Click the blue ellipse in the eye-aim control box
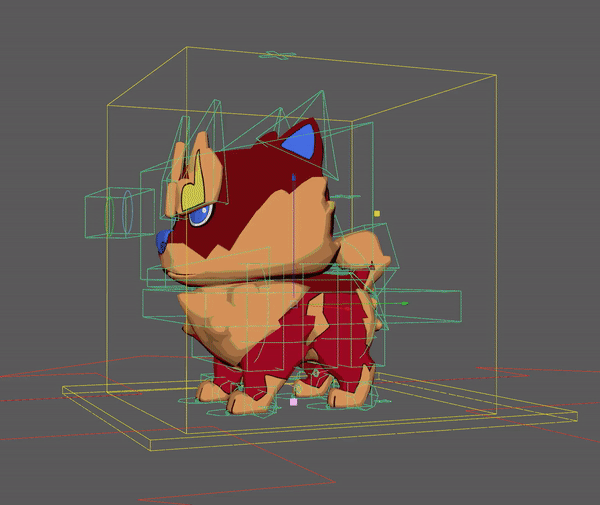The height and width of the screenshot is (505, 600). click(127, 212)
